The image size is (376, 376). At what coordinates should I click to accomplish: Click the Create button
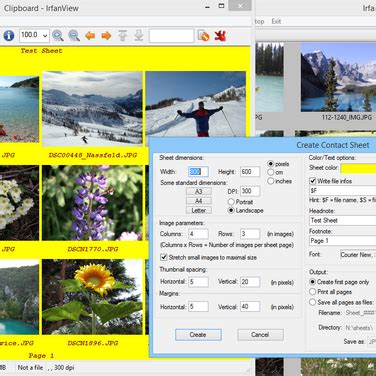pyautogui.click(x=198, y=335)
